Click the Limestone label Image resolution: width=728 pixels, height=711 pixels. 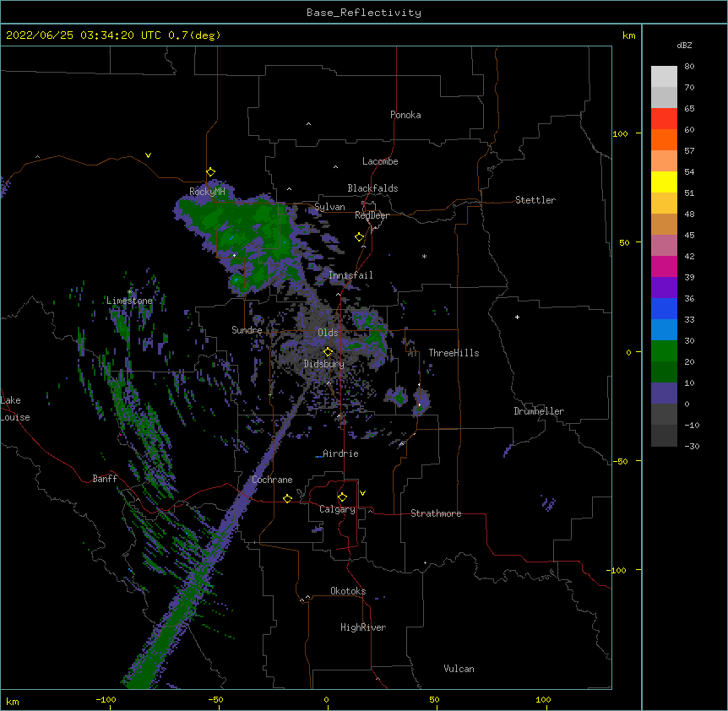coord(129,301)
